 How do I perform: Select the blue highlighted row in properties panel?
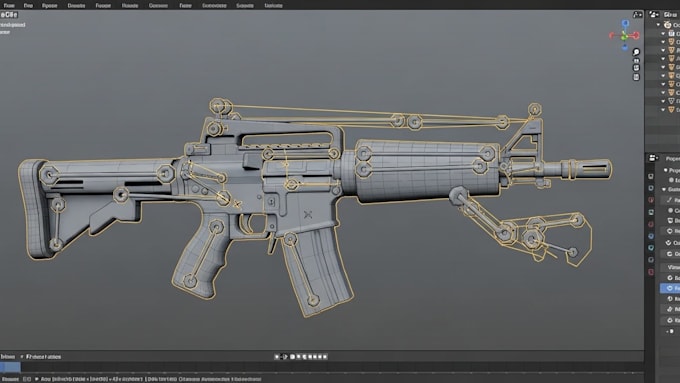click(x=670, y=288)
